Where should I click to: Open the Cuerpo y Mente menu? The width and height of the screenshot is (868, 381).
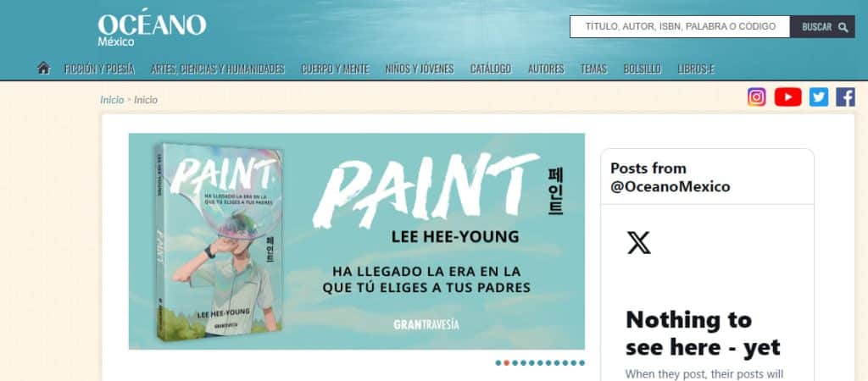click(335, 69)
